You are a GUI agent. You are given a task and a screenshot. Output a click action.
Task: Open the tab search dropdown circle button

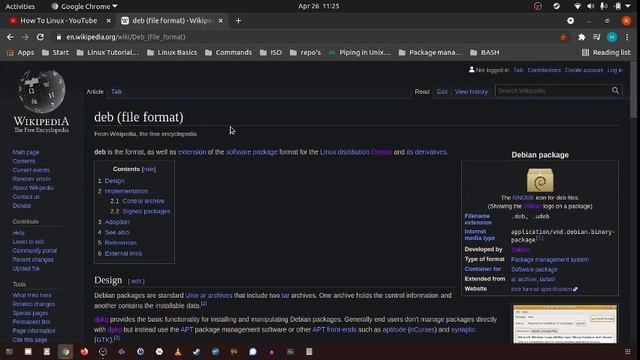click(x=571, y=20)
